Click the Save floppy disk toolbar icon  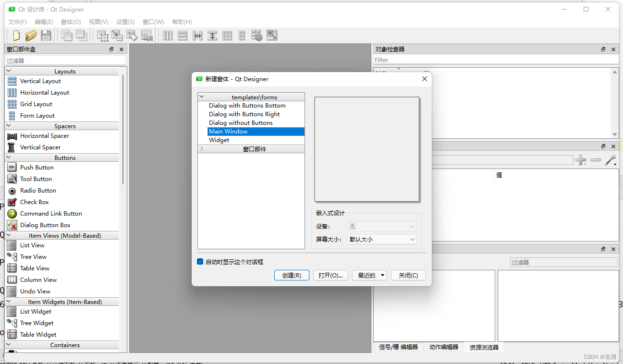pos(46,35)
